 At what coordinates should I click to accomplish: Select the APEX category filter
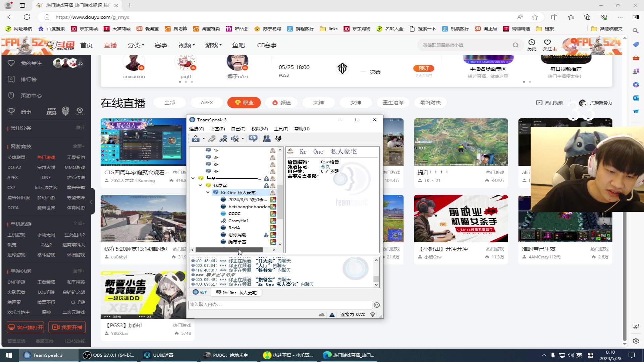pos(207,103)
